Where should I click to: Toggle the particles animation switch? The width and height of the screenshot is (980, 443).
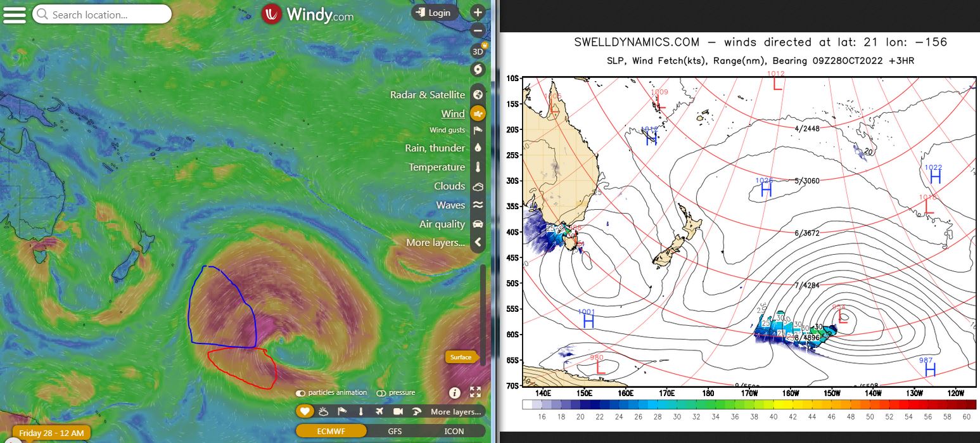[301, 393]
